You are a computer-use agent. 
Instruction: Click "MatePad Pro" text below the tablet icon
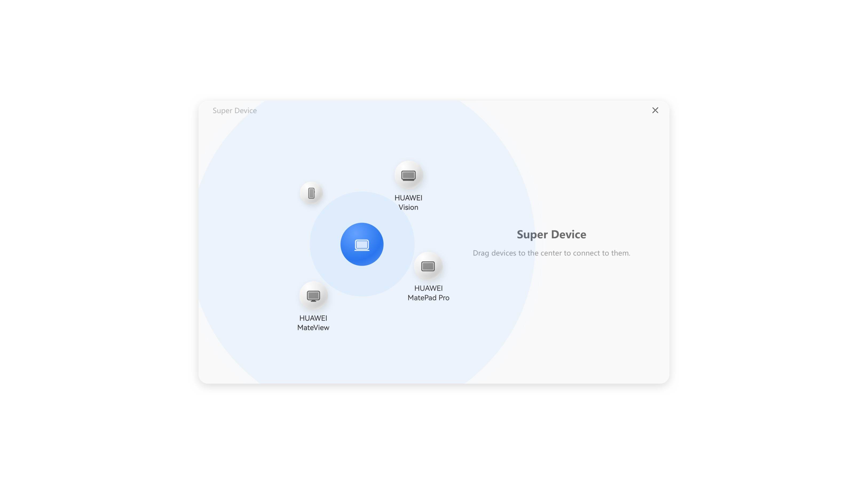pyautogui.click(x=428, y=298)
